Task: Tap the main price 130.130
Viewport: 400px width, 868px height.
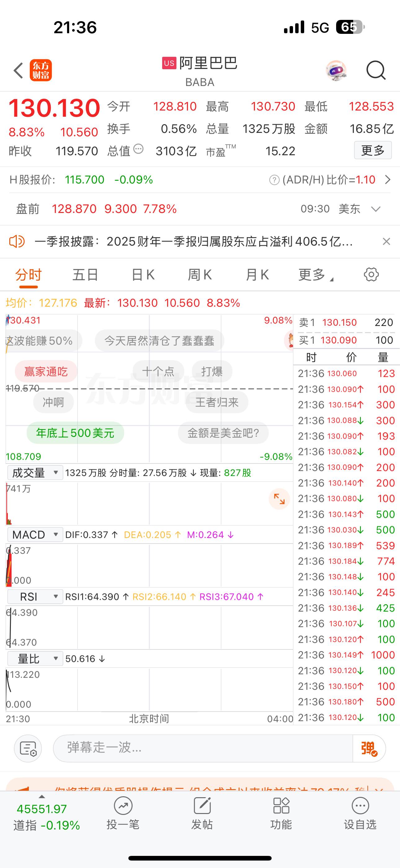Action: click(x=54, y=108)
